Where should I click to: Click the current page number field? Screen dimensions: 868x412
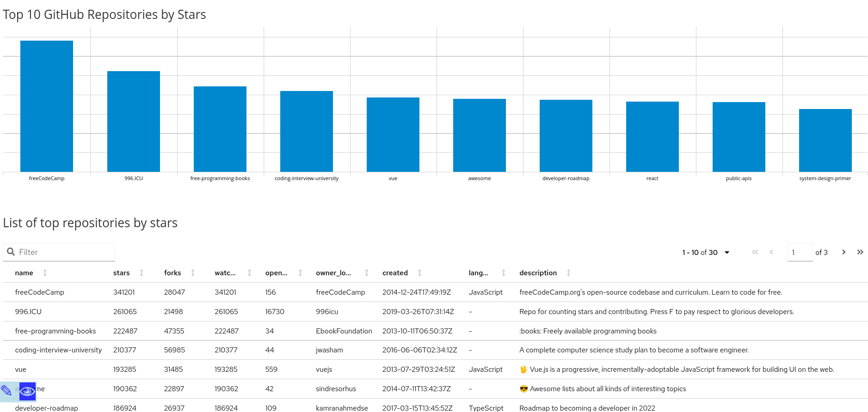point(800,252)
